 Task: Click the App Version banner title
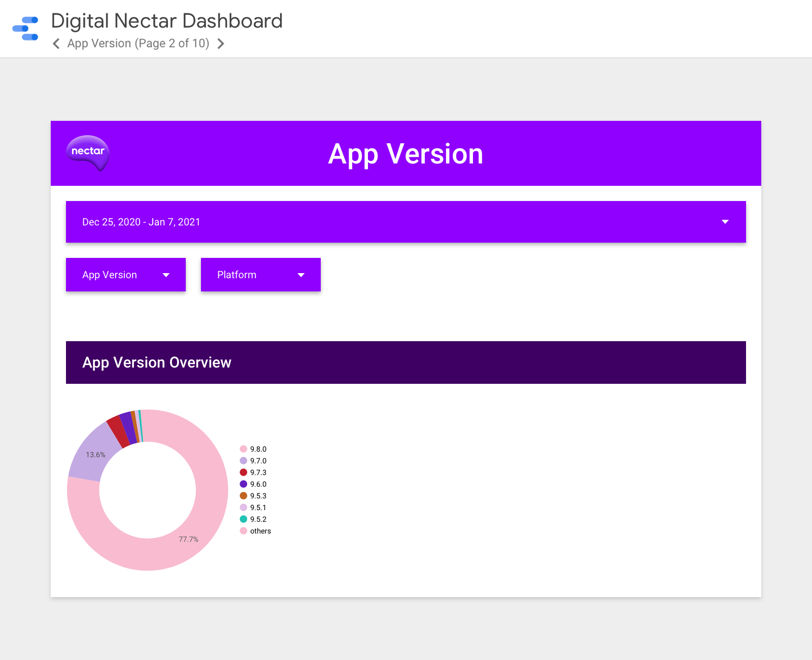[x=406, y=154]
